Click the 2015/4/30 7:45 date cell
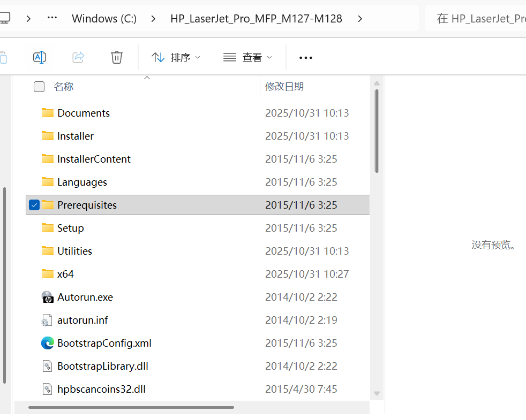Viewport: 526px width, 420px height. 301,389
